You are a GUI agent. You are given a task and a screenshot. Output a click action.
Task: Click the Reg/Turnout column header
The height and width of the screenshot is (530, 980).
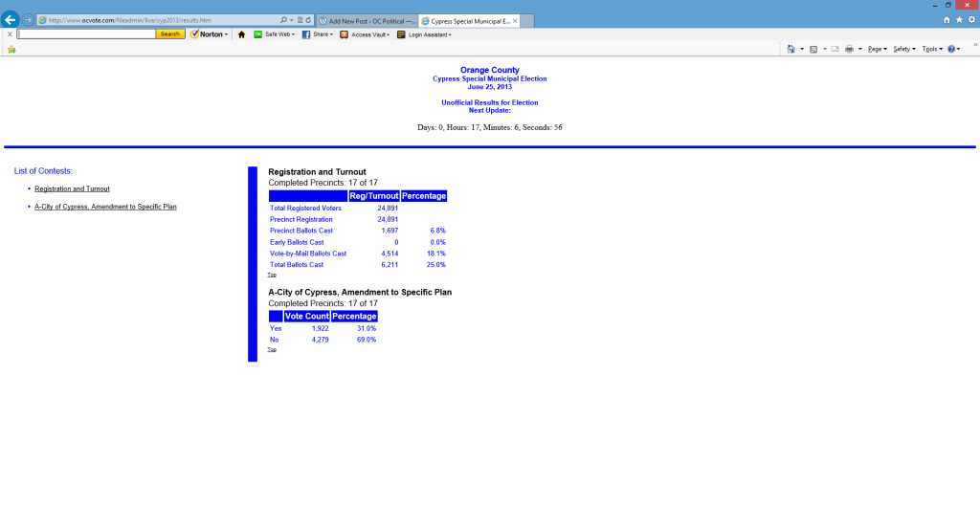click(374, 196)
